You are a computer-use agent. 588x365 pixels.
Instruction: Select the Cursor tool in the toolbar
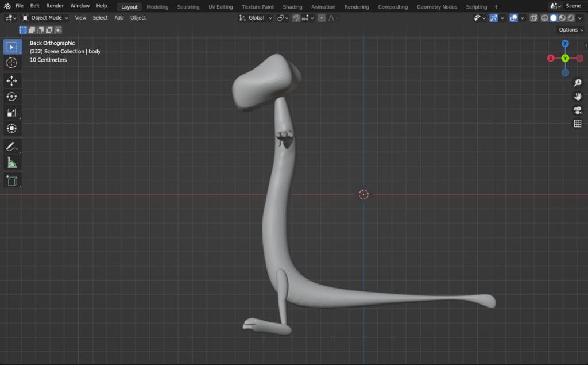(x=11, y=63)
